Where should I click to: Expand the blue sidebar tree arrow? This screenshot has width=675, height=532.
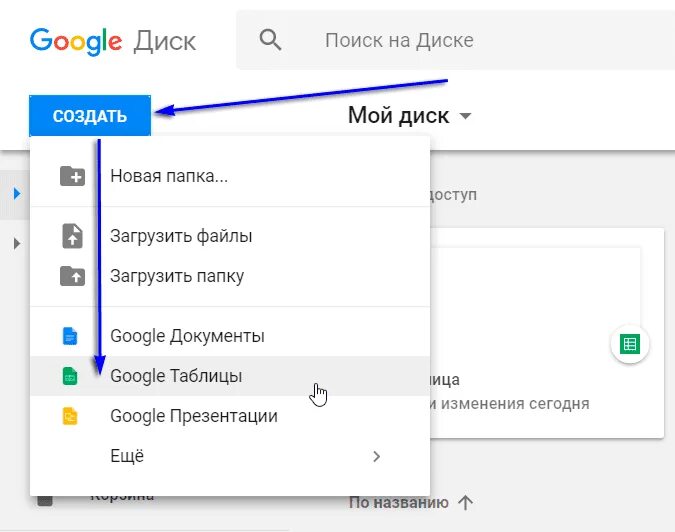pyautogui.click(x=17, y=194)
